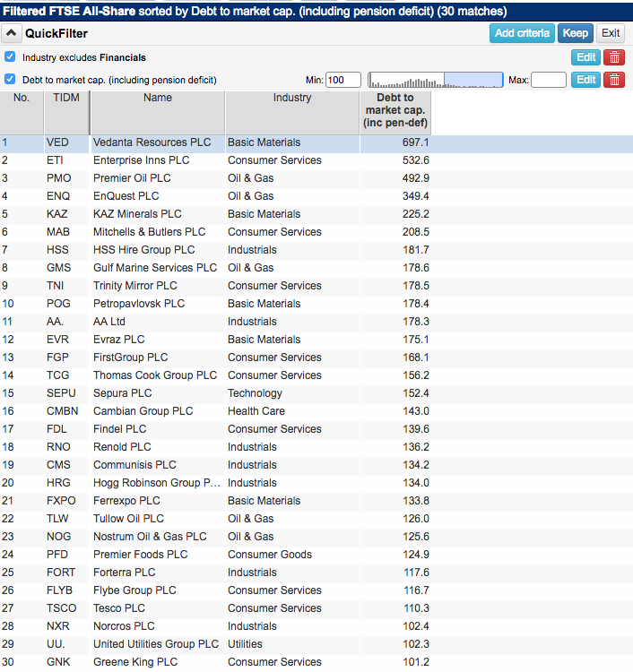The height and width of the screenshot is (672, 633).
Task: Select HSS Hire Group PLC row
Action: 316,250
